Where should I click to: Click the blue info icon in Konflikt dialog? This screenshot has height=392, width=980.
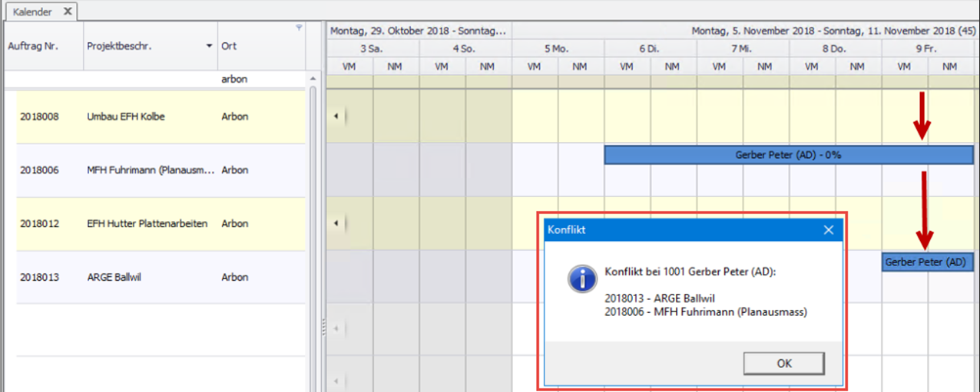581,278
